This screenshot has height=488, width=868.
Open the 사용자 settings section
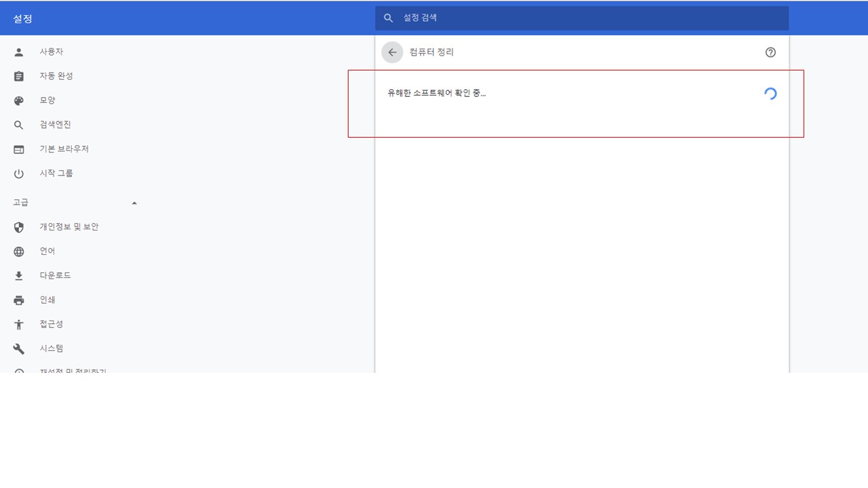[52, 52]
